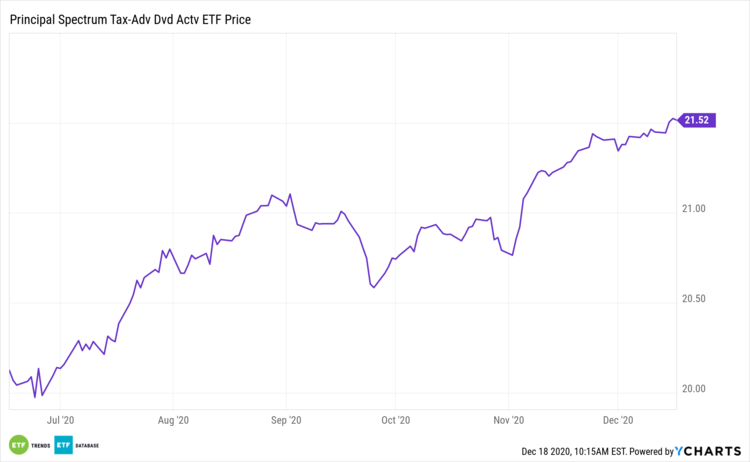Click the price line's lowest point in late September
750x462 pixels.
click(x=372, y=288)
